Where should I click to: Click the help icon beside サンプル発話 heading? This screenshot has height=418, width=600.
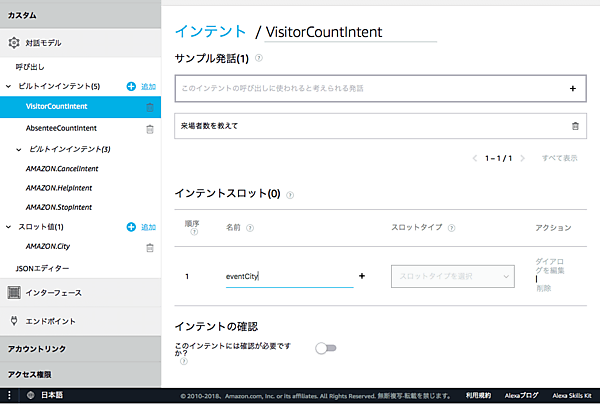[x=259, y=58]
